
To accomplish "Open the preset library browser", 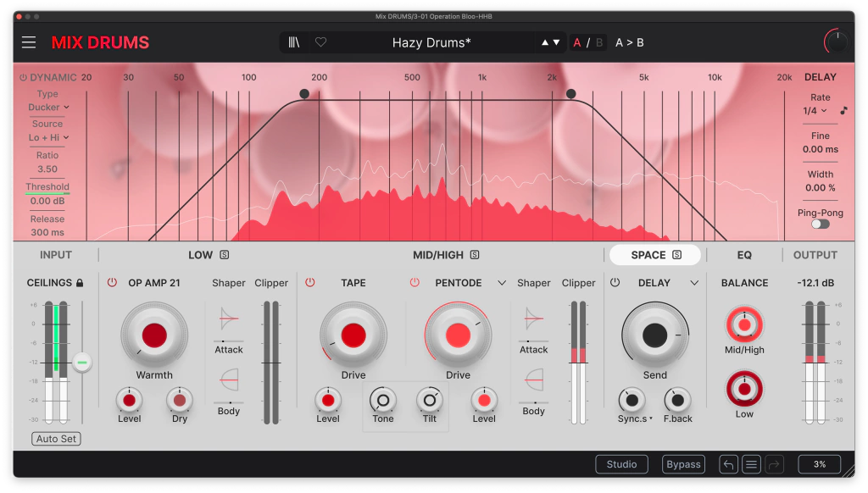I will click(294, 42).
